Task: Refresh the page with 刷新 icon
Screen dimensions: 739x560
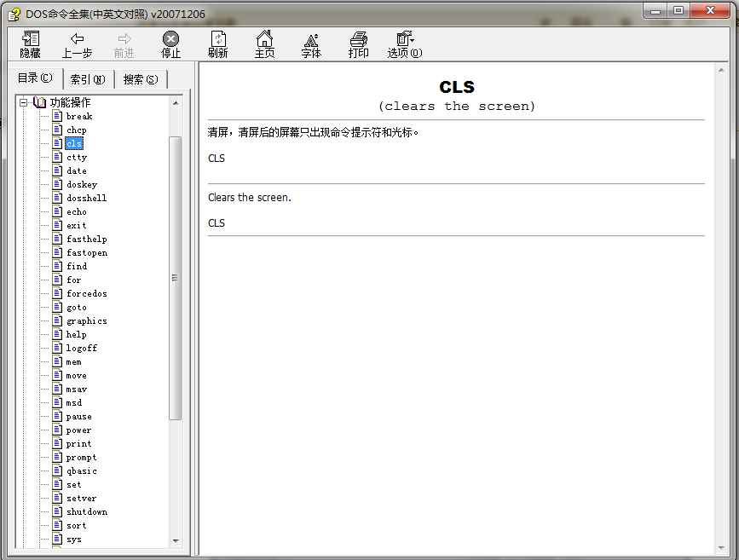Action: point(217,44)
